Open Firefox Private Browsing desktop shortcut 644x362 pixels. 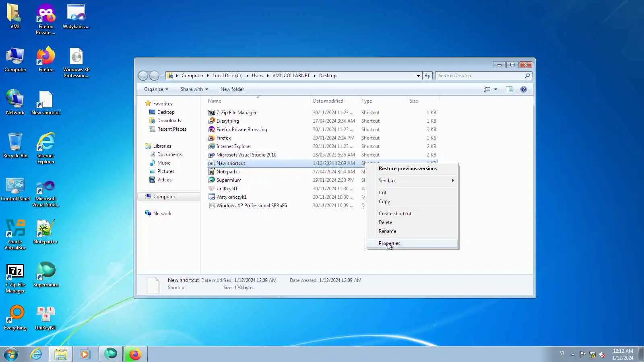click(45, 19)
